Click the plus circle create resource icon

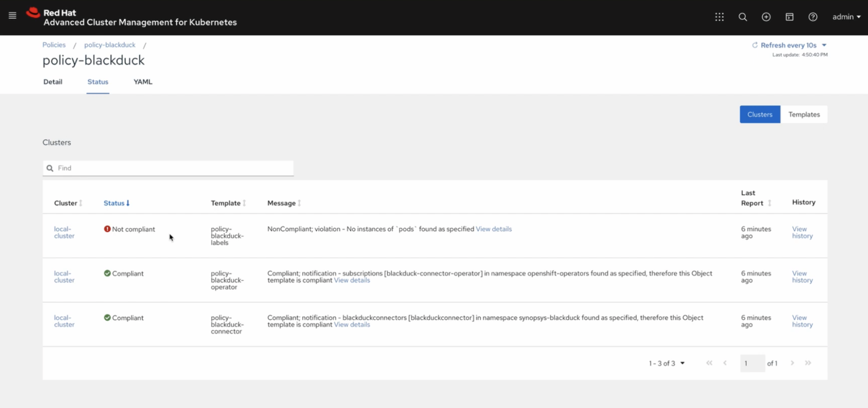pos(766,17)
